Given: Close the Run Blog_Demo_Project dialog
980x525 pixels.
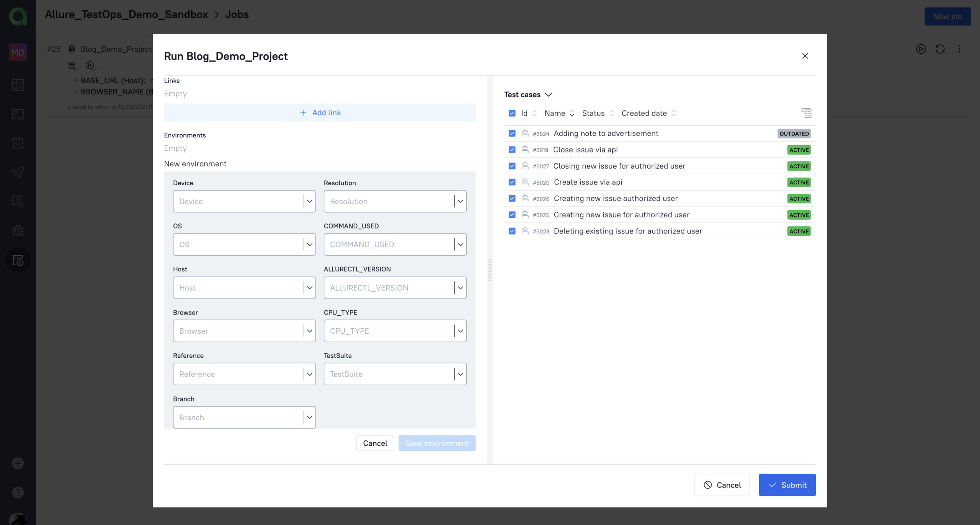Looking at the screenshot, I should 805,56.
